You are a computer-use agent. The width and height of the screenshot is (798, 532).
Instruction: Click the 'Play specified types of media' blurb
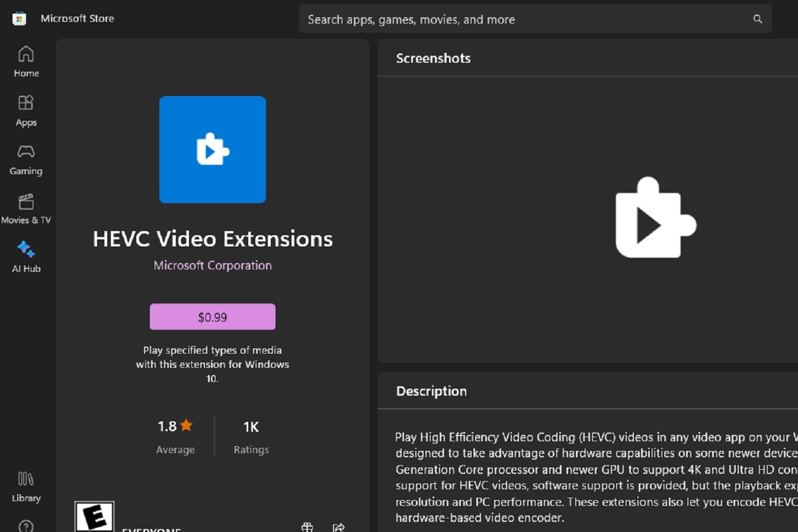tap(213, 364)
